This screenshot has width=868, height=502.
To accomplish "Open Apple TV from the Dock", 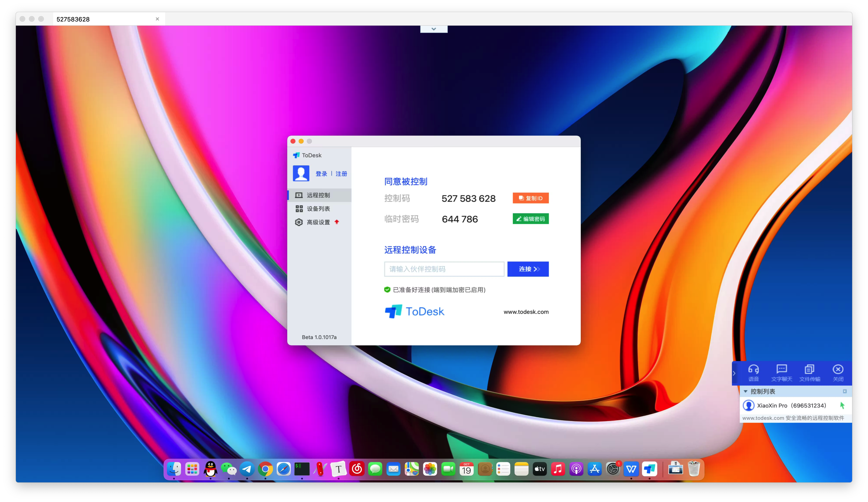I will (540, 469).
